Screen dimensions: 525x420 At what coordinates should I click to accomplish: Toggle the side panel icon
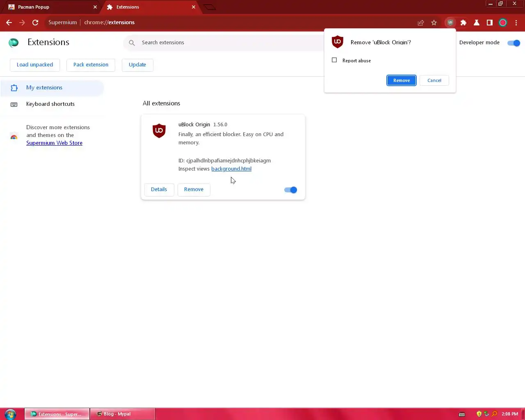(x=490, y=23)
